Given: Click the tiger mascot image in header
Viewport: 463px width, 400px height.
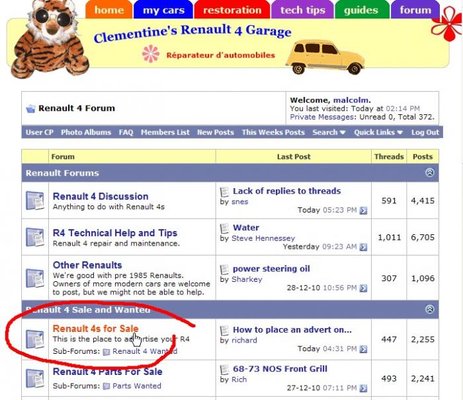Looking at the screenshot, I should [x=49, y=38].
